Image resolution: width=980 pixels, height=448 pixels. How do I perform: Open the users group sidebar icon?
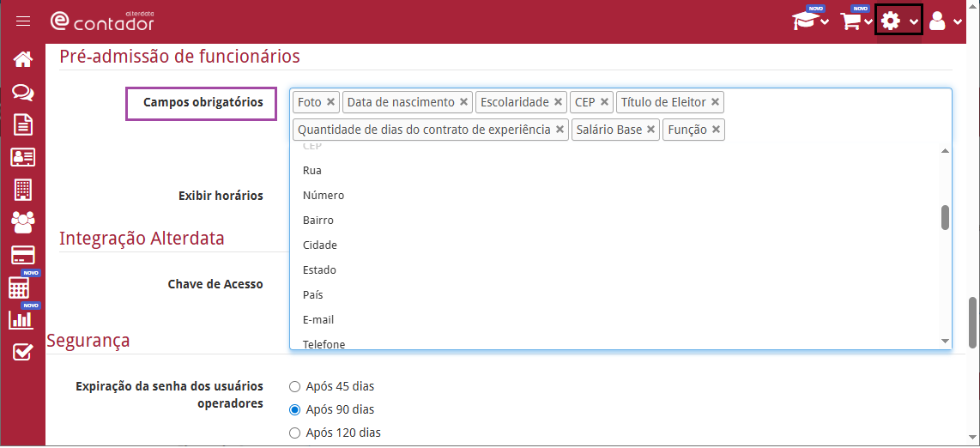click(23, 222)
